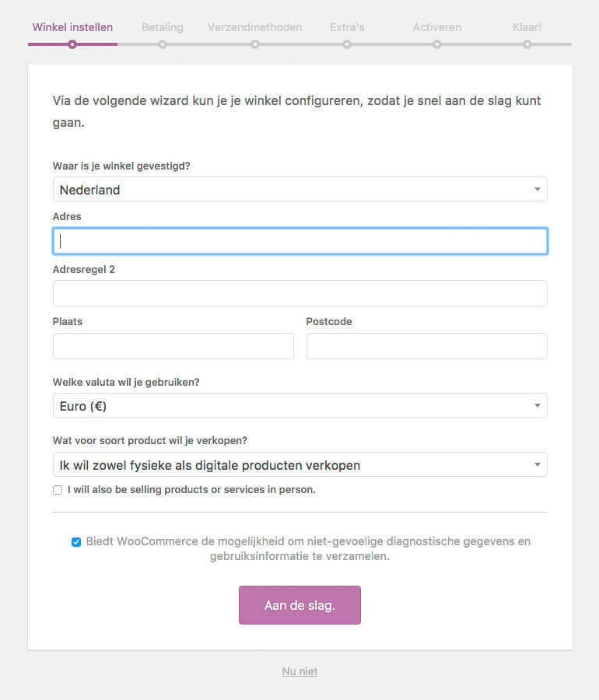The height and width of the screenshot is (700, 599).
Task: Enable selling products or services in person
Action: point(57,489)
